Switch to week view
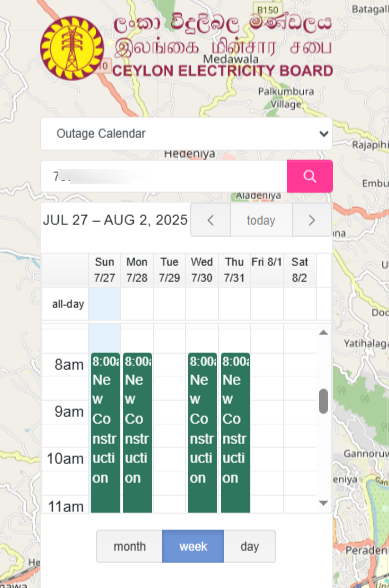Viewport: 389px width, 588px height. pos(193,546)
